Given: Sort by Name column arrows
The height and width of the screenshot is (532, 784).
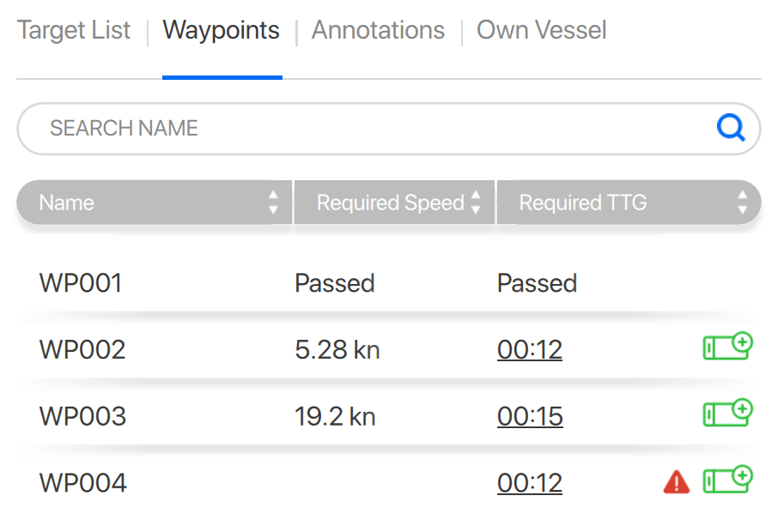Looking at the screenshot, I should [273, 203].
